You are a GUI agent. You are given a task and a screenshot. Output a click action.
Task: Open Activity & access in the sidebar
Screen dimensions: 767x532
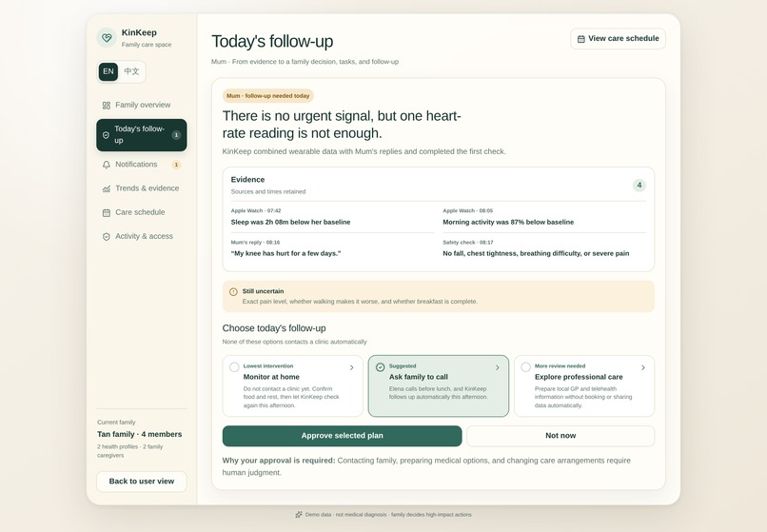click(x=142, y=236)
